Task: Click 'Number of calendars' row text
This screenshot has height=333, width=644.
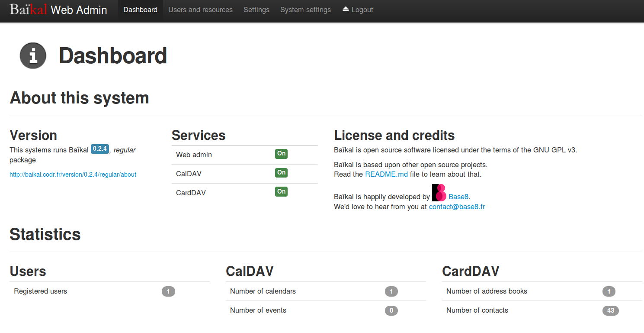Action: tap(263, 291)
